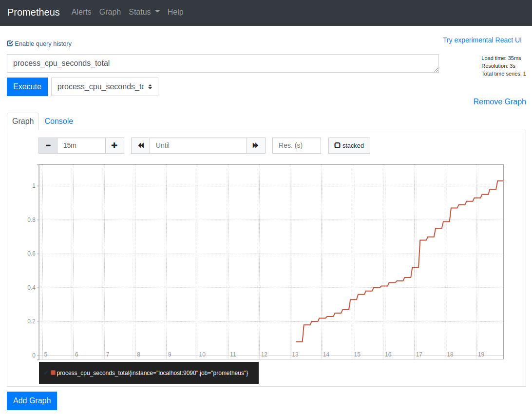Image resolution: width=532 pixels, height=415 pixels.
Task: Expand the Status menu dropdown
Action: [x=144, y=12]
